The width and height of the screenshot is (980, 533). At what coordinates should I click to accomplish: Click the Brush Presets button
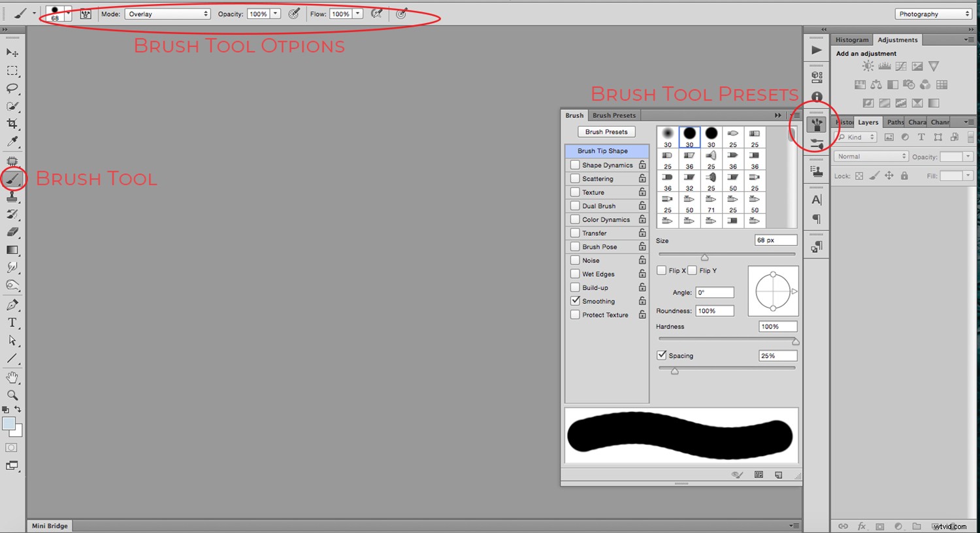[606, 131]
